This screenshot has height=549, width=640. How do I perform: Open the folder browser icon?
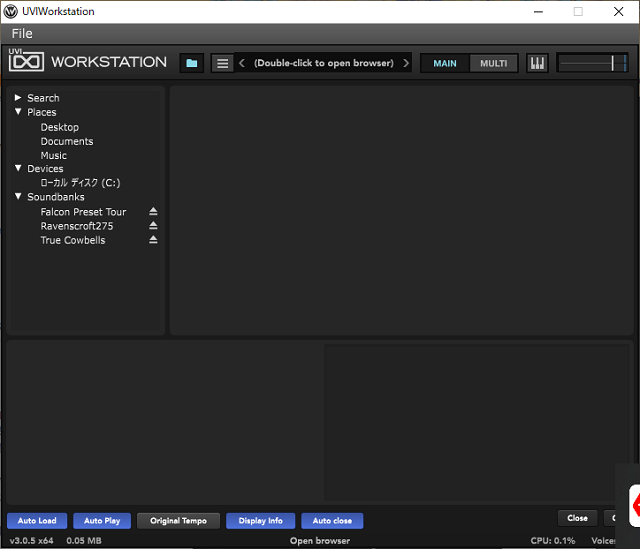[x=191, y=63]
